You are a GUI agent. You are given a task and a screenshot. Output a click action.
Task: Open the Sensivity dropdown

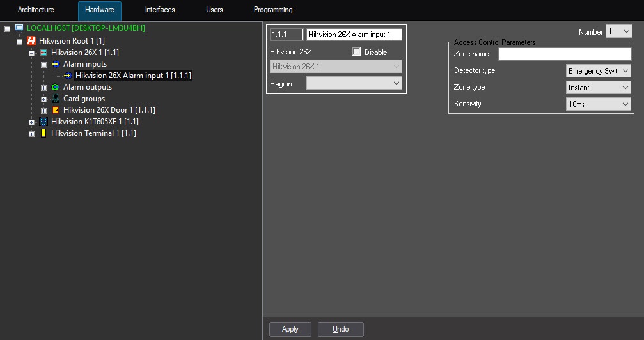pos(599,104)
